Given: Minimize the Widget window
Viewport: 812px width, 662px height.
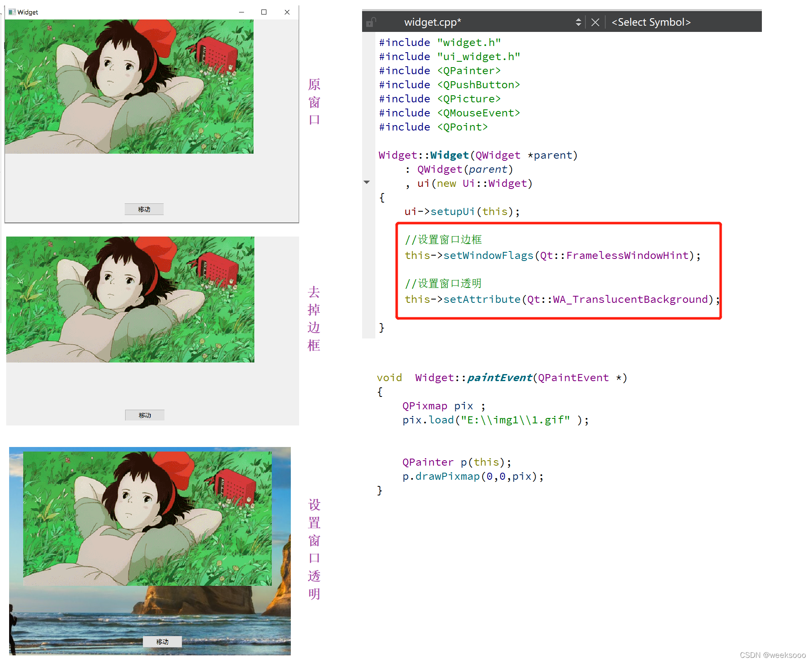Looking at the screenshot, I should (242, 12).
